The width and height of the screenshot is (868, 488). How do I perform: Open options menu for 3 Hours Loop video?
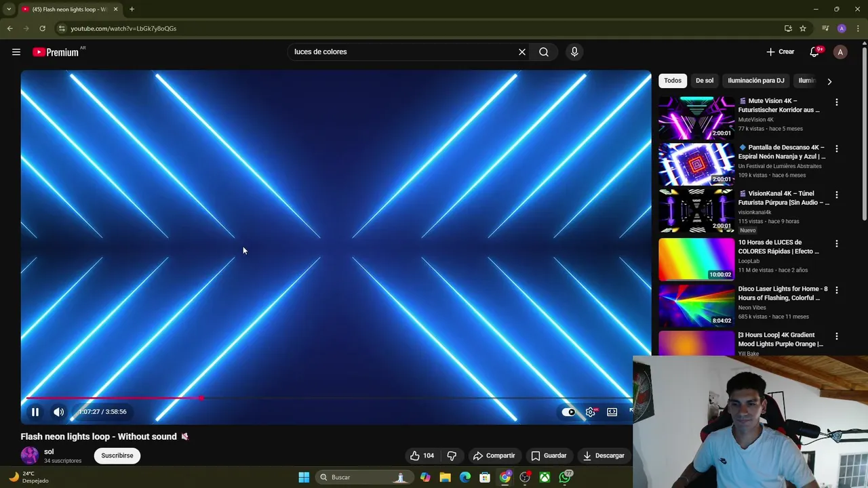pos(837,336)
